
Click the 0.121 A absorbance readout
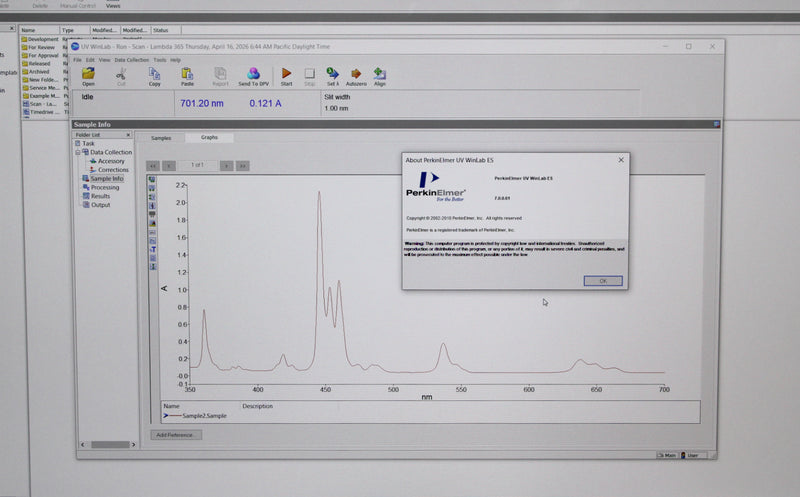point(265,104)
